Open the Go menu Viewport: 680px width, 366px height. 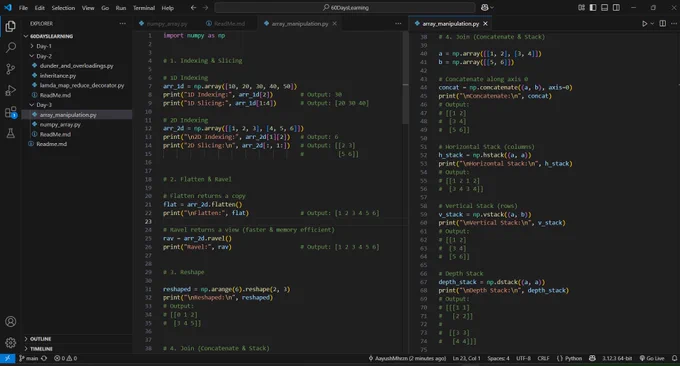tap(105, 8)
